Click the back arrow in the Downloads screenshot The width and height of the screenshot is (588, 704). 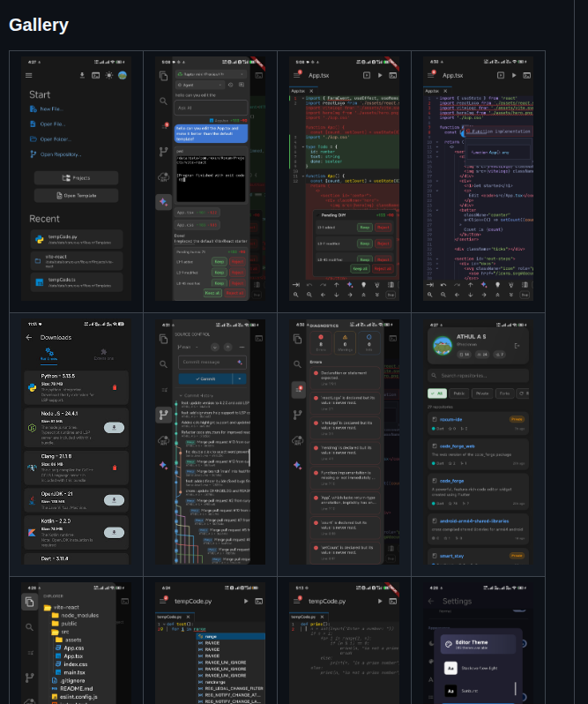coord(29,337)
